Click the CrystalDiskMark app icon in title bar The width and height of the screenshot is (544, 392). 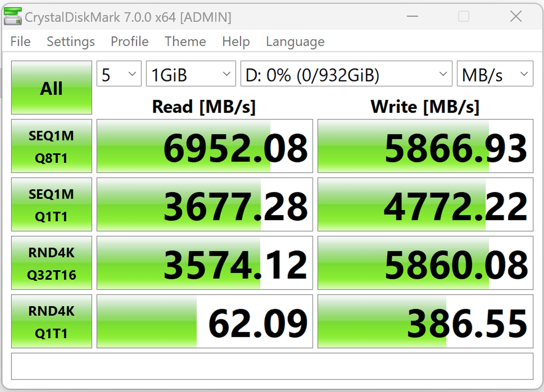click(13, 16)
